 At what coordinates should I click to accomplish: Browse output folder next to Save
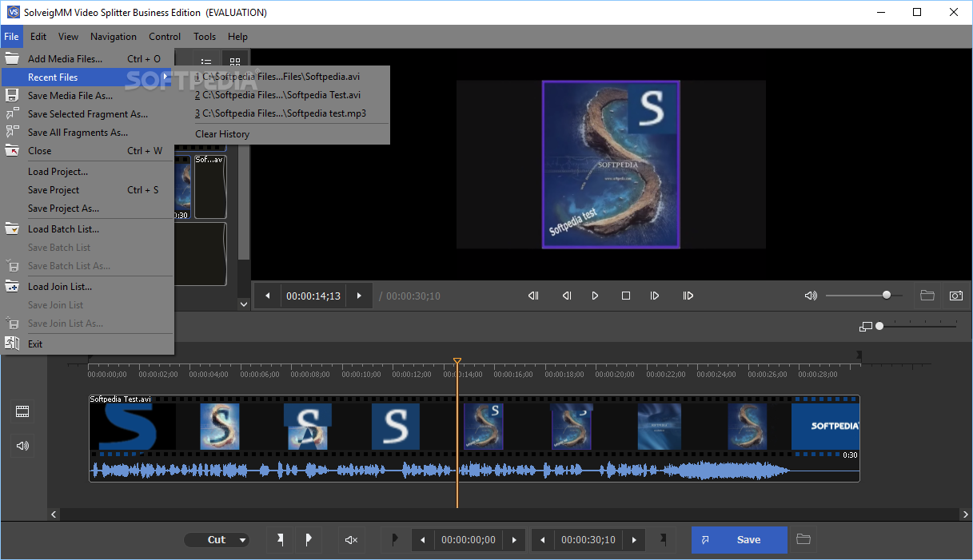(804, 540)
